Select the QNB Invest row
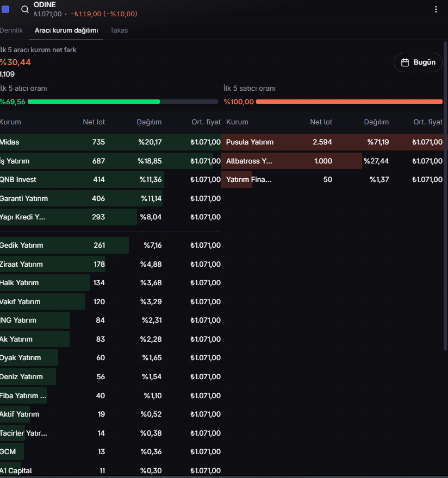Image resolution: width=448 pixels, height=478 pixels. coord(110,180)
